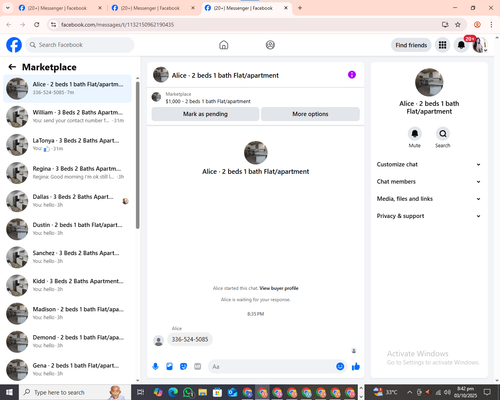Viewport: 500px width, 400px height.
Task: Open the Chrome tab search dropdown
Action: click(8, 8)
